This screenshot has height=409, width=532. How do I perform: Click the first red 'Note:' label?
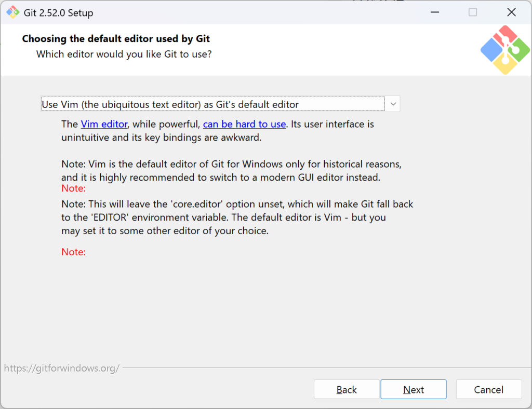[x=73, y=188]
